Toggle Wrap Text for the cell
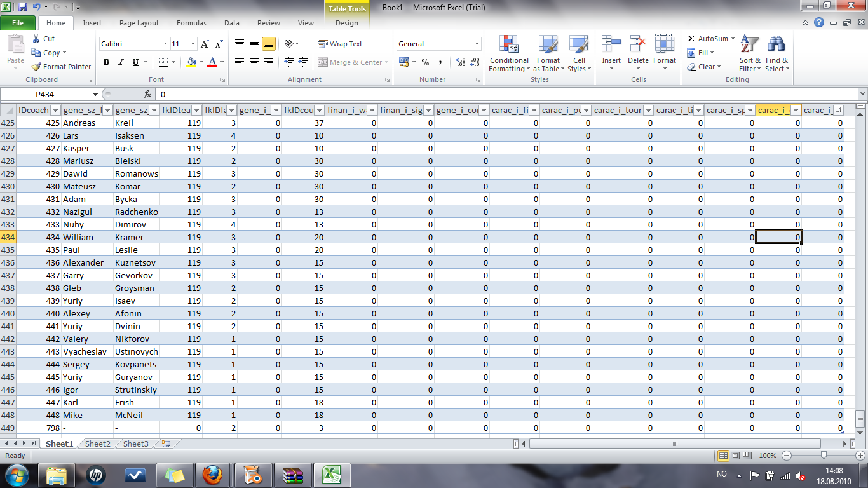The width and height of the screenshot is (868, 488). (340, 44)
